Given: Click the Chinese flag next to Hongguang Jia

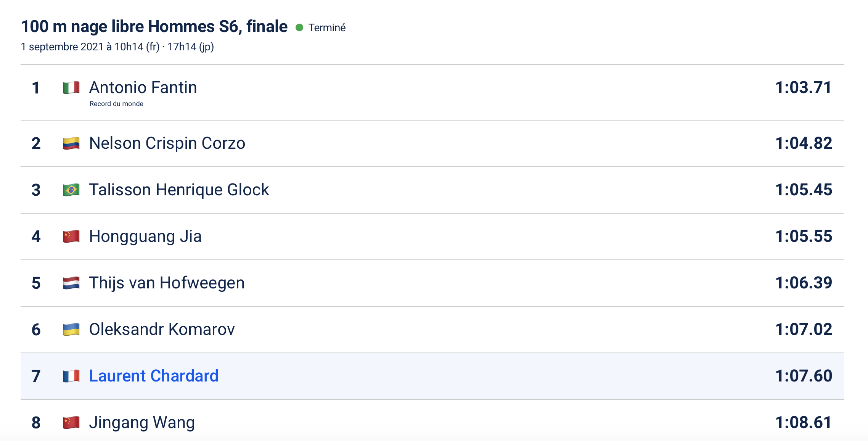Looking at the screenshot, I should (71, 237).
